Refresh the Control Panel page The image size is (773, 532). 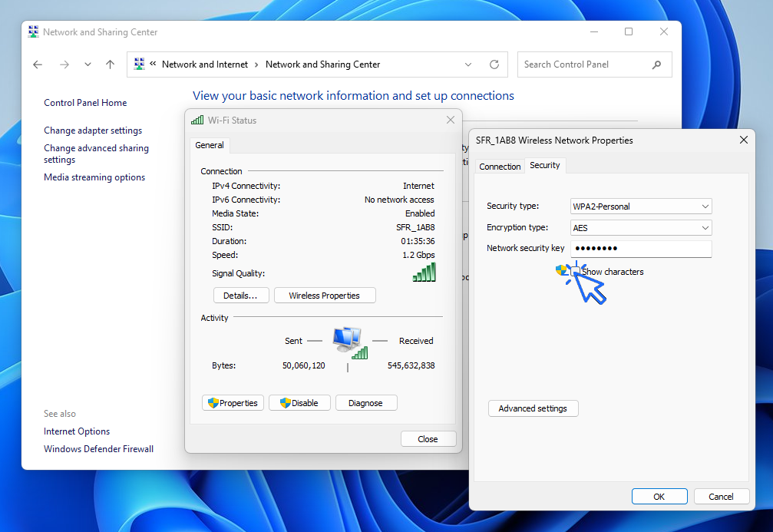tap(494, 64)
